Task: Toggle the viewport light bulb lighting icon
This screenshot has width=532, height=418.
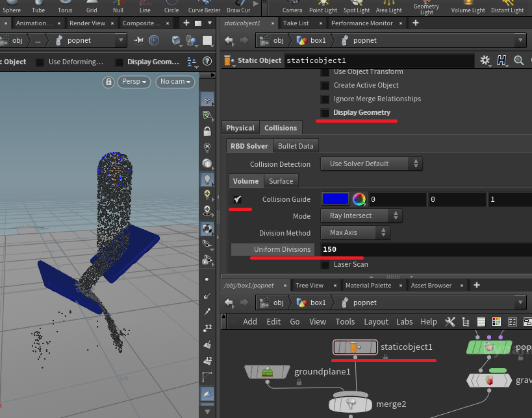Action: point(207,179)
